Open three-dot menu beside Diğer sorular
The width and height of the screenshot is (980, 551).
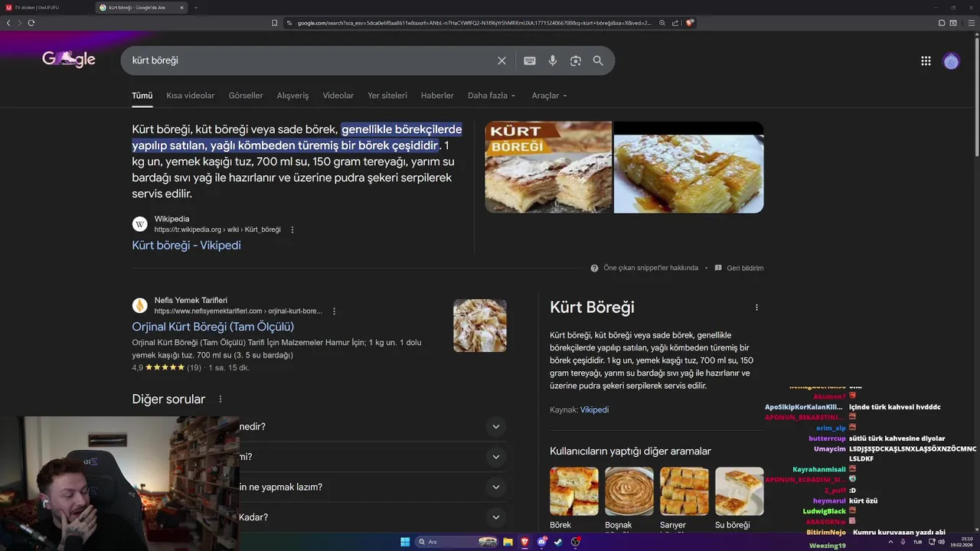pos(220,399)
